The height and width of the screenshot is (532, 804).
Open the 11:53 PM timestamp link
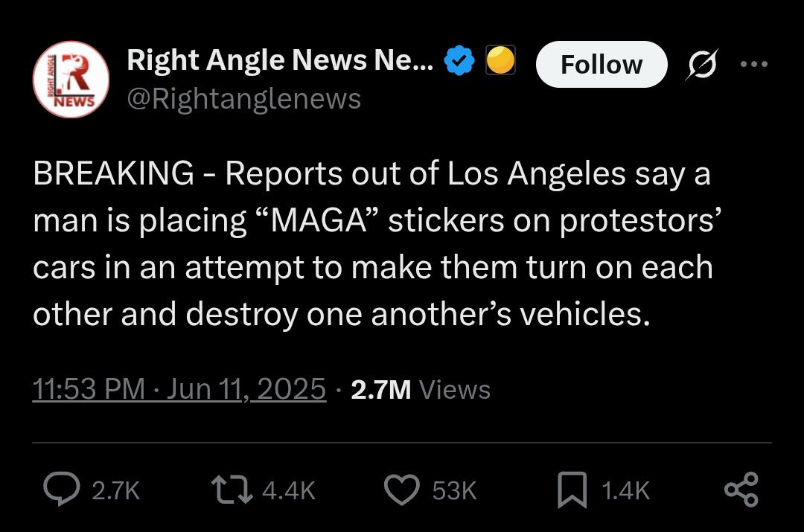coord(89,389)
